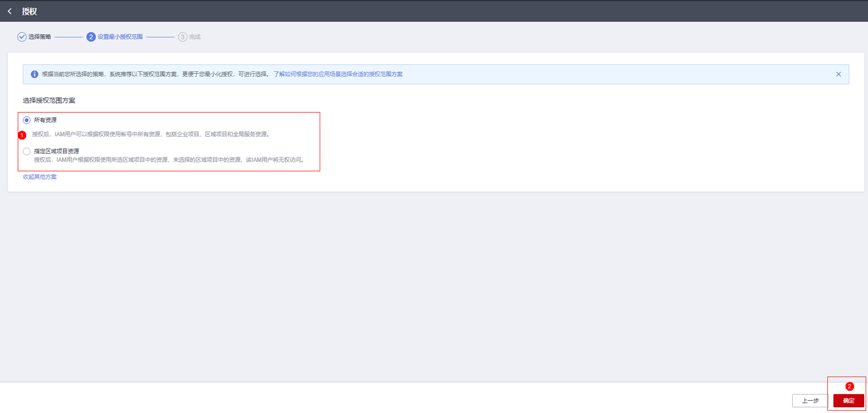
Task: Click the step 3 number circle
Action: [x=183, y=37]
